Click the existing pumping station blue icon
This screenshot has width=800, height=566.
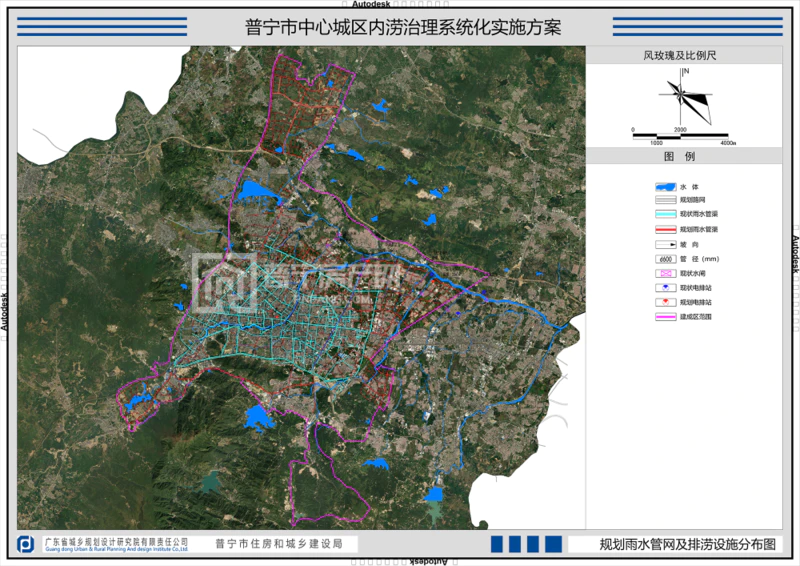click(665, 287)
